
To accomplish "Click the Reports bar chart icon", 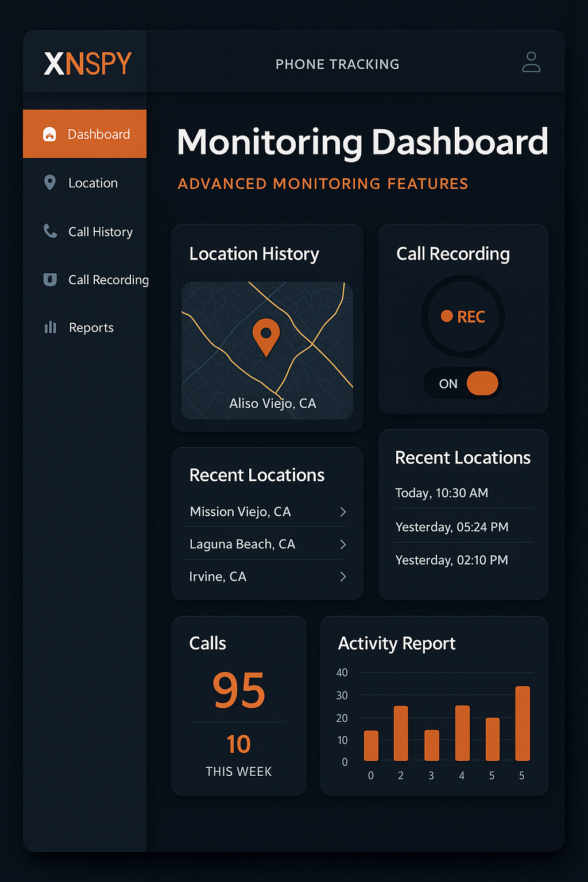I will pyautogui.click(x=51, y=327).
